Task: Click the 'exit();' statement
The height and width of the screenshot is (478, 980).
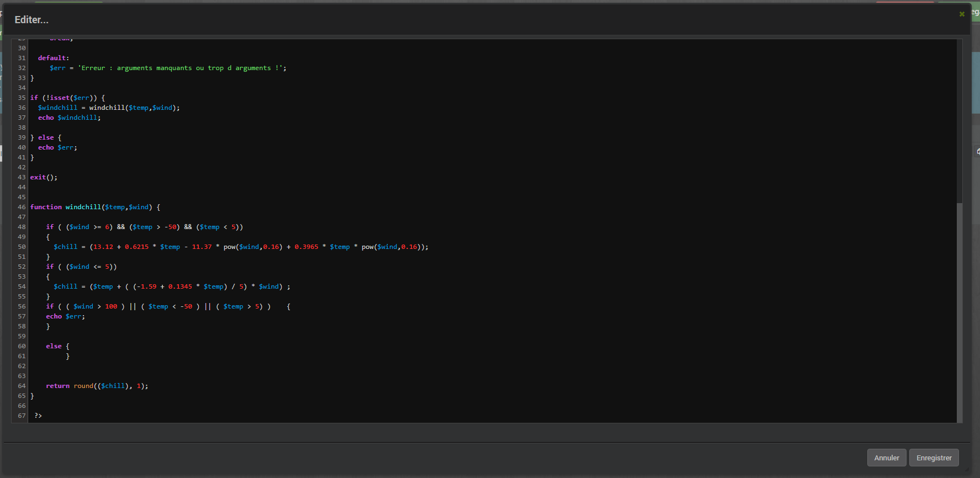Action: tap(44, 177)
